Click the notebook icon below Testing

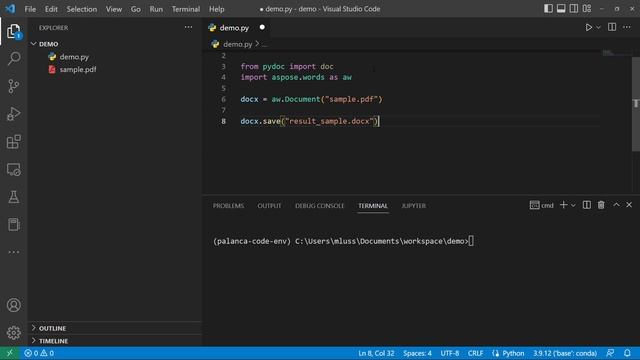click(x=13, y=224)
